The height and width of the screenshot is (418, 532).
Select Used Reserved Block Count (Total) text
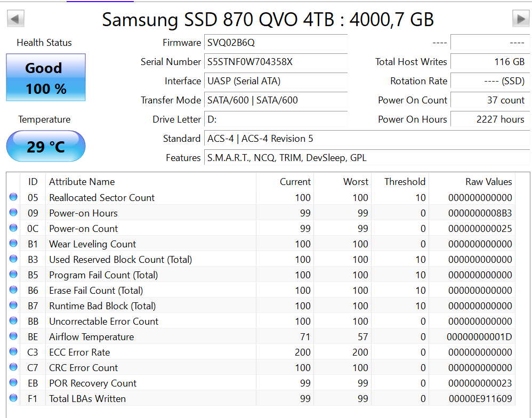coord(120,260)
